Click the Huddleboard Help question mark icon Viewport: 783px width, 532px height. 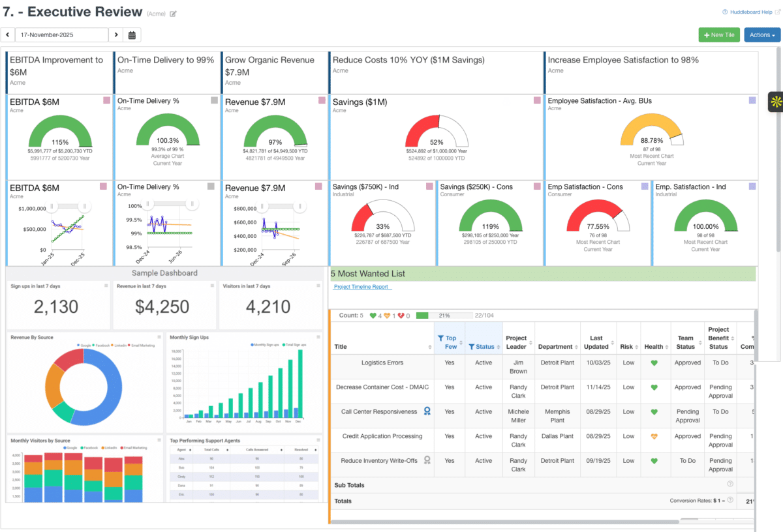click(724, 12)
